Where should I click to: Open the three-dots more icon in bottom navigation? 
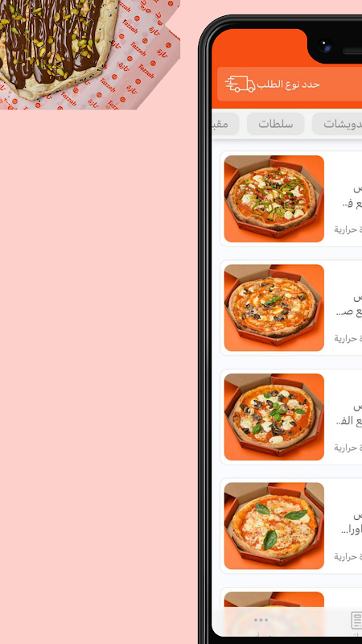(261, 620)
